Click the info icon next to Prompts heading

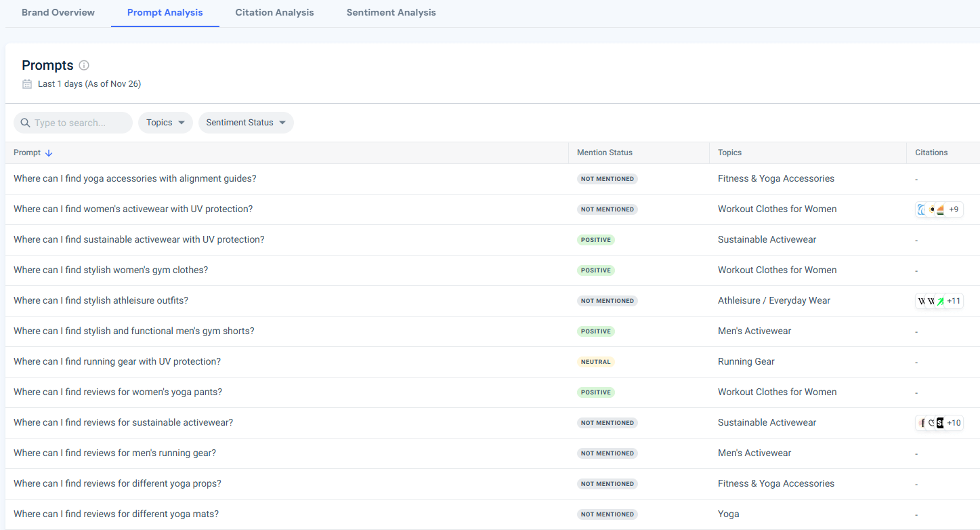84,66
